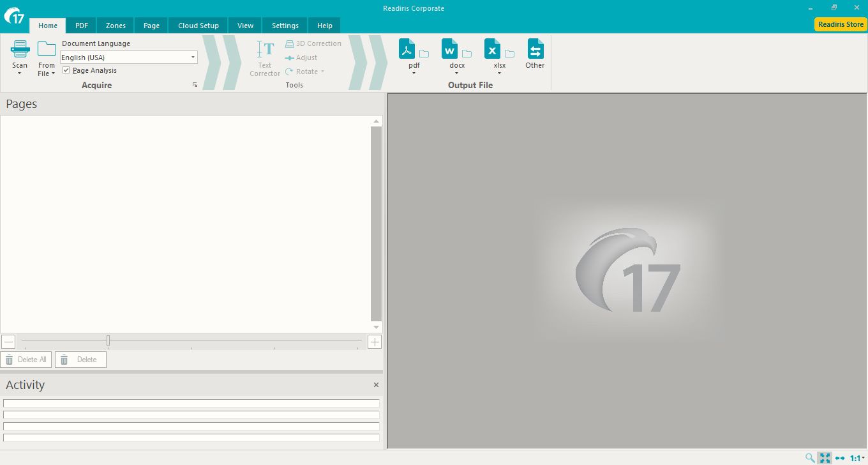Click the Scan printer icon

(x=20, y=49)
